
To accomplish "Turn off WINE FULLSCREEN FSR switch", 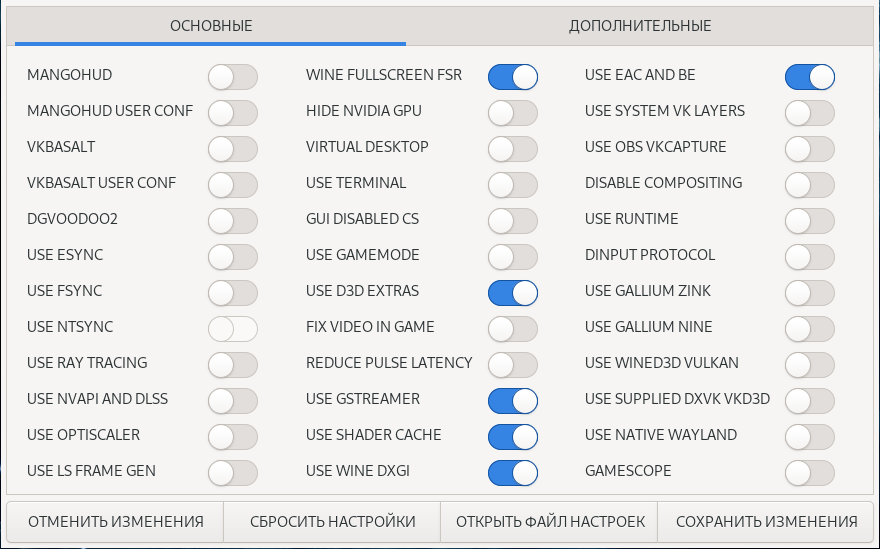I will [513, 76].
